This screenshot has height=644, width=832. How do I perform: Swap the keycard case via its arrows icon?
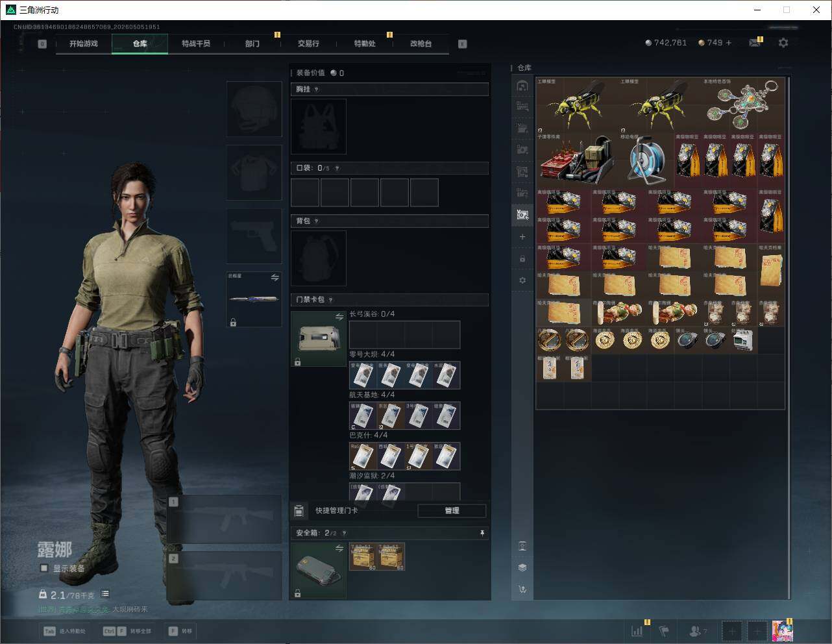tap(339, 317)
